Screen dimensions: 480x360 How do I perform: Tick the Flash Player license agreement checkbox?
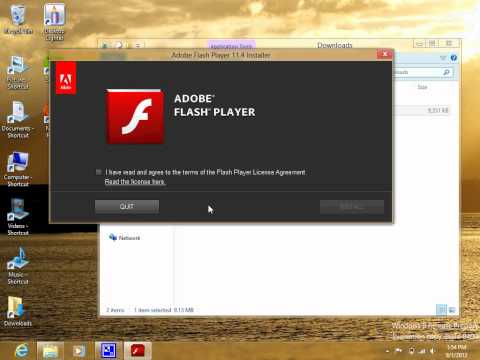coord(99,172)
